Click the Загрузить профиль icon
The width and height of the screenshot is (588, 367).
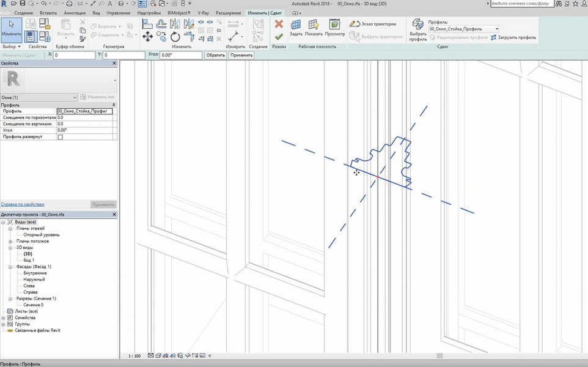(x=494, y=37)
